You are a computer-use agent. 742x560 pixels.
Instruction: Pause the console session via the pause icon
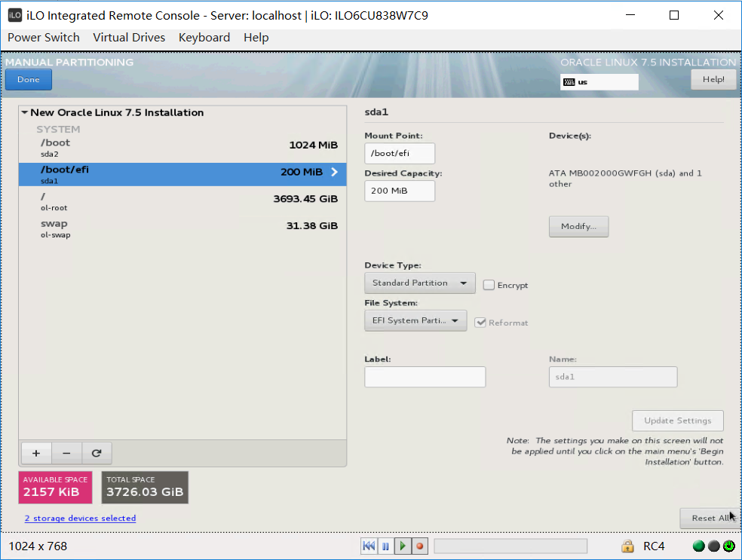pos(385,546)
